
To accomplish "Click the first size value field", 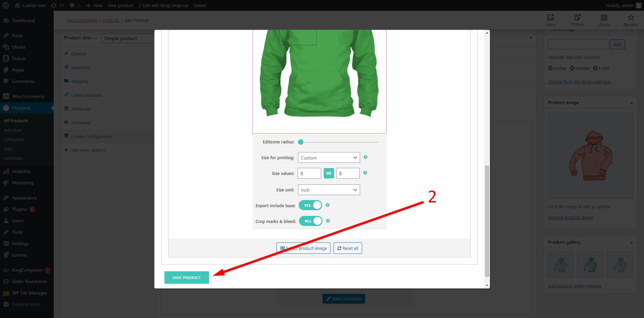I will (x=309, y=173).
